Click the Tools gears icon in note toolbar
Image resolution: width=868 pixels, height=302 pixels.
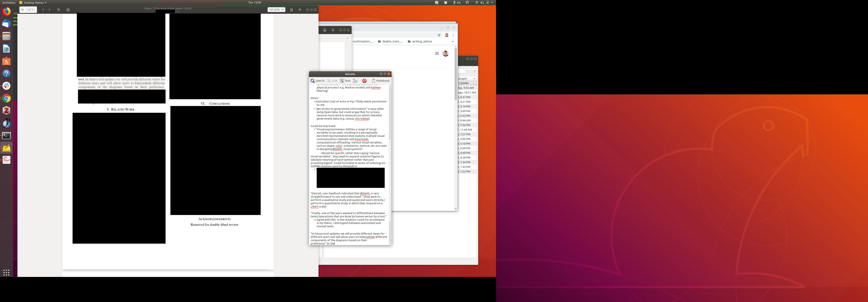(x=355, y=81)
